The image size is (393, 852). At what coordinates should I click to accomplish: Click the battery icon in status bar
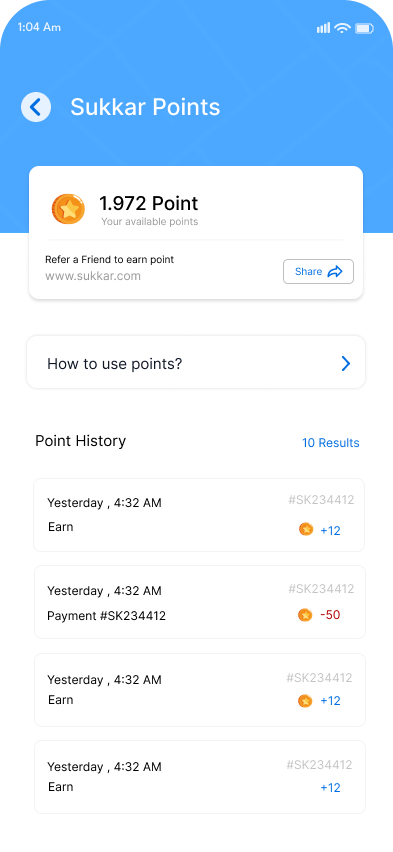coord(364,28)
